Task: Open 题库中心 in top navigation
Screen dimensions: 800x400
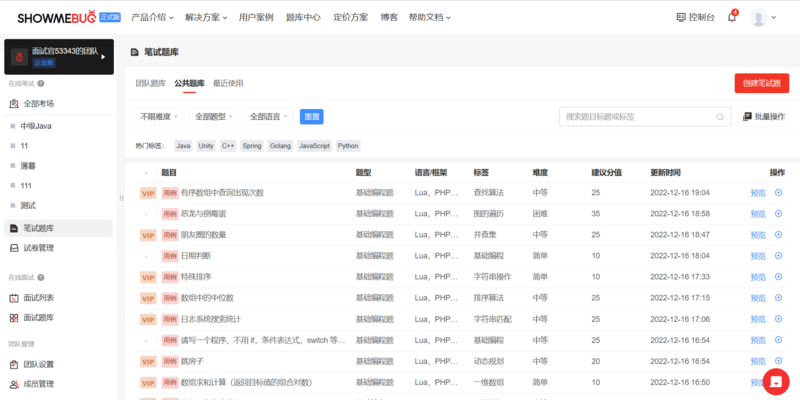Action: pos(304,17)
